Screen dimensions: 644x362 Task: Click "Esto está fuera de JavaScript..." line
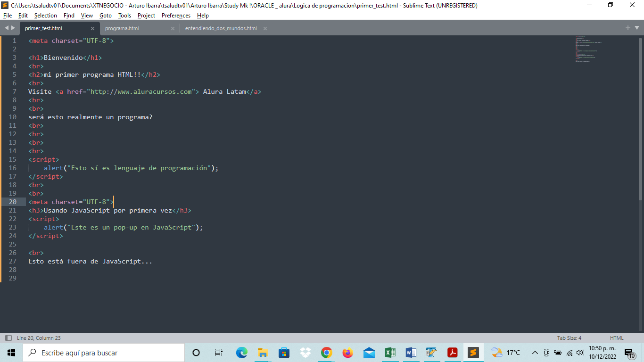pos(91,261)
